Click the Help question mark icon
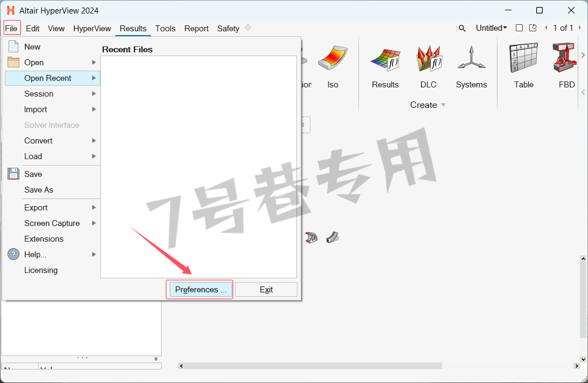 tap(13, 254)
